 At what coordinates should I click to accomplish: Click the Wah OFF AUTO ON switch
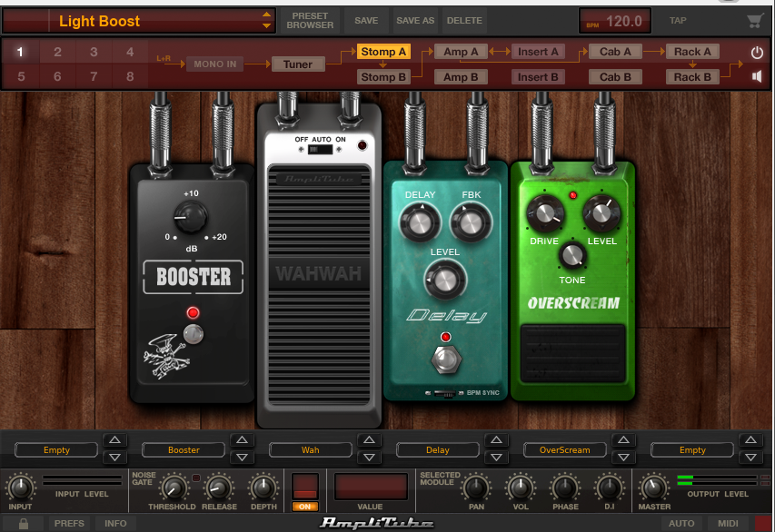(x=321, y=149)
